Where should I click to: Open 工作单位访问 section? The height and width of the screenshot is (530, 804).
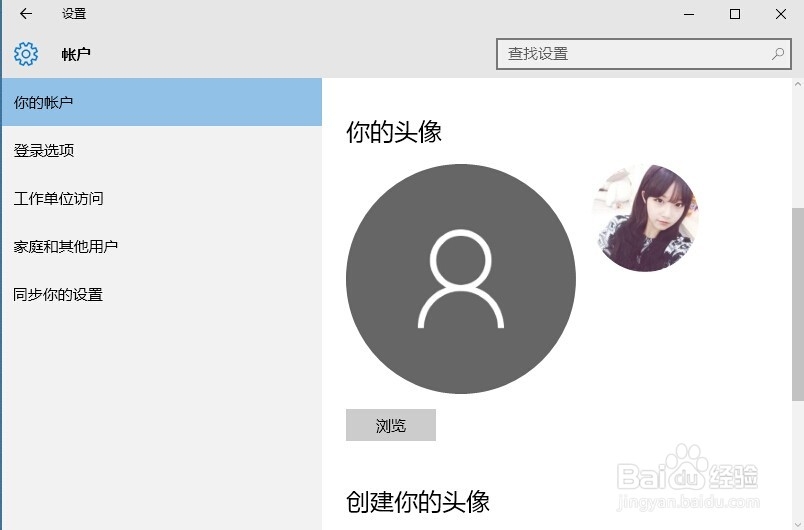(x=162, y=198)
